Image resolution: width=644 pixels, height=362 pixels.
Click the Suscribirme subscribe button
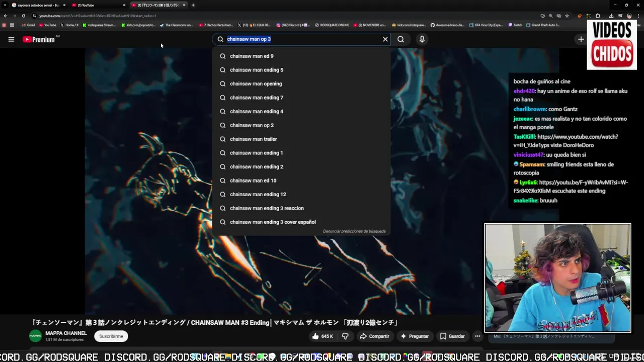111,336
